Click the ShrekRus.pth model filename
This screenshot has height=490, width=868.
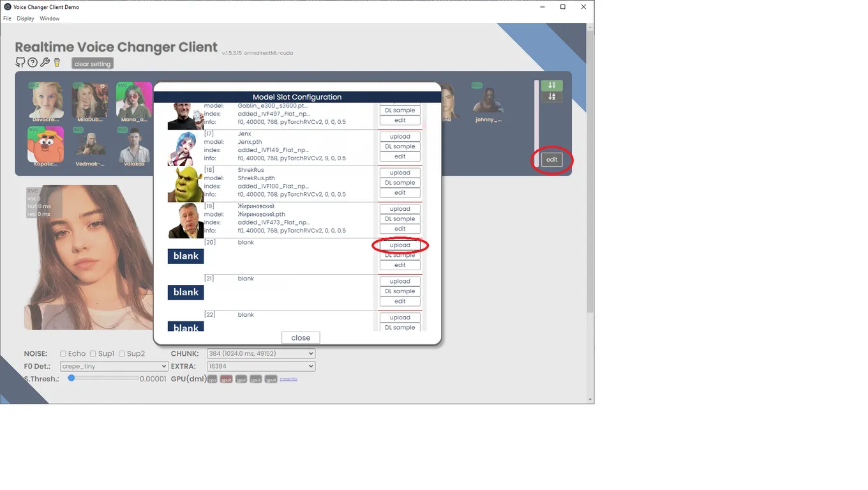pyautogui.click(x=257, y=178)
